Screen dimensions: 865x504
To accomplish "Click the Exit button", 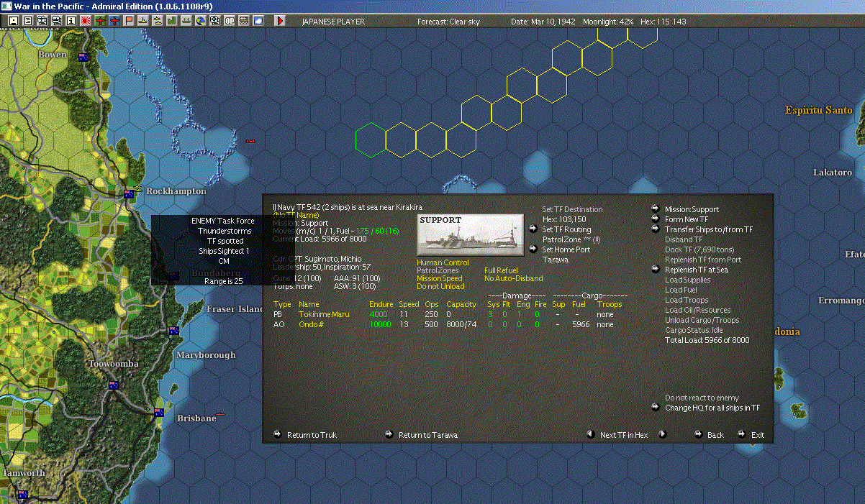I will (758, 435).
